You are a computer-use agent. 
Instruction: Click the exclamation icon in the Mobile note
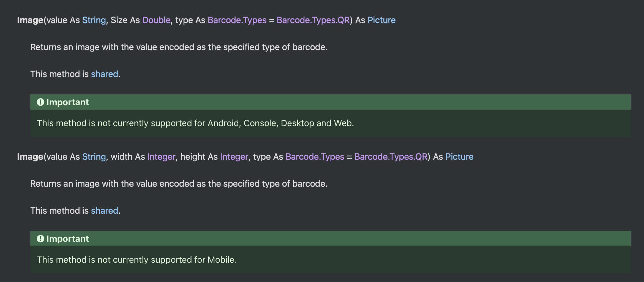[x=40, y=239]
